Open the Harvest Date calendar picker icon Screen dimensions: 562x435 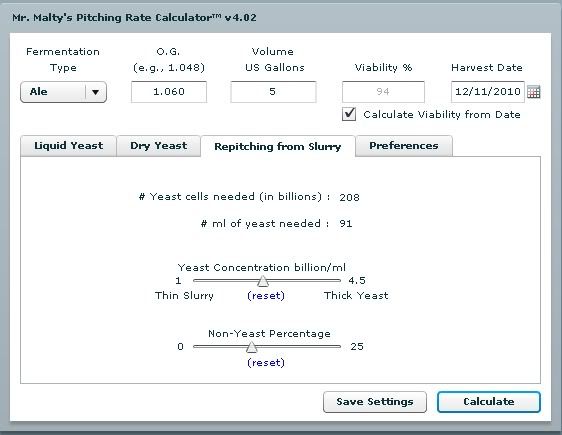tap(534, 92)
